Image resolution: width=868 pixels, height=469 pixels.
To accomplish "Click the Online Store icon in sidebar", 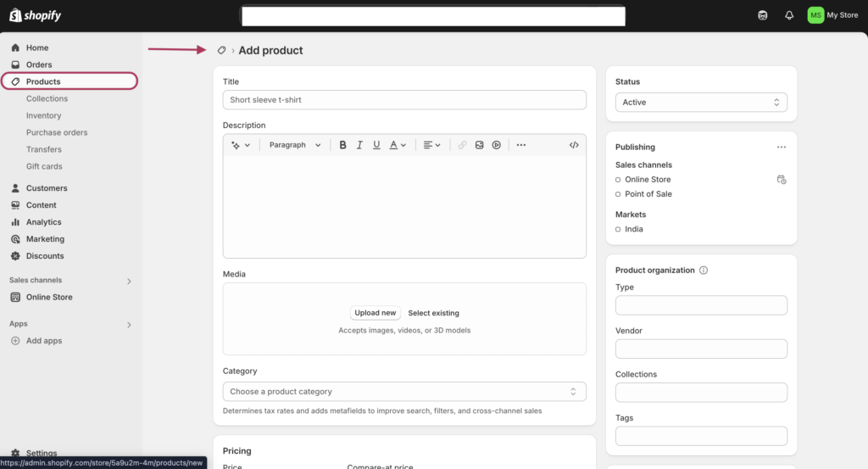I will pyautogui.click(x=15, y=298).
